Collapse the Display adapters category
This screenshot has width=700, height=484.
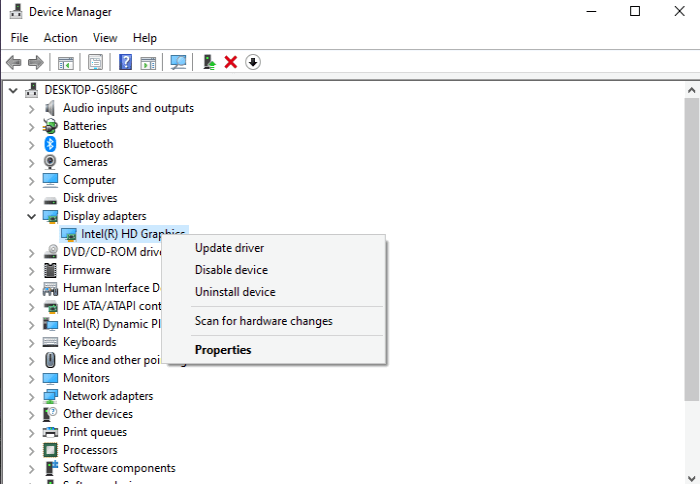pyautogui.click(x=31, y=217)
